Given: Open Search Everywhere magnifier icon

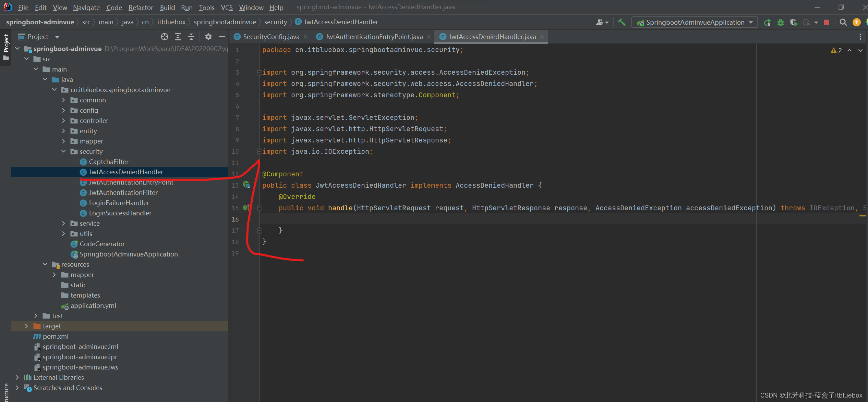Looking at the screenshot, I should pos(843,22).
